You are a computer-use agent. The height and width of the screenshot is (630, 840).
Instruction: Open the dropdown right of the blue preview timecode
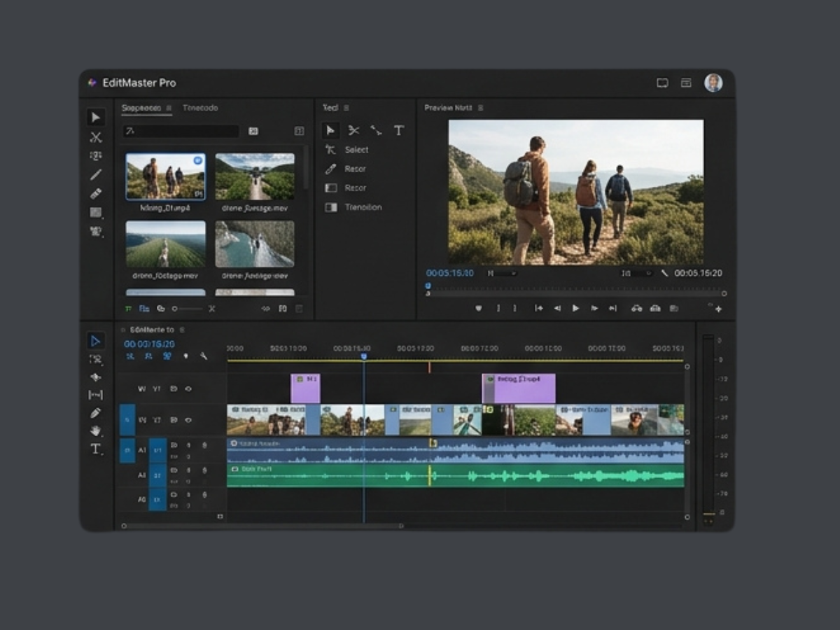point(503,274)
